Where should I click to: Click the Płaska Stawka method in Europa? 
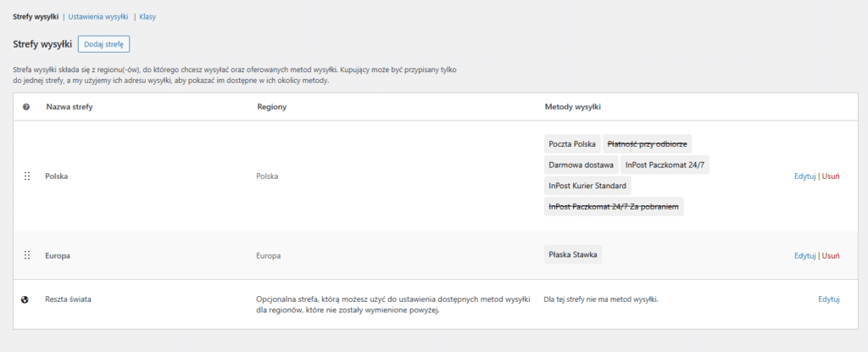573,255
